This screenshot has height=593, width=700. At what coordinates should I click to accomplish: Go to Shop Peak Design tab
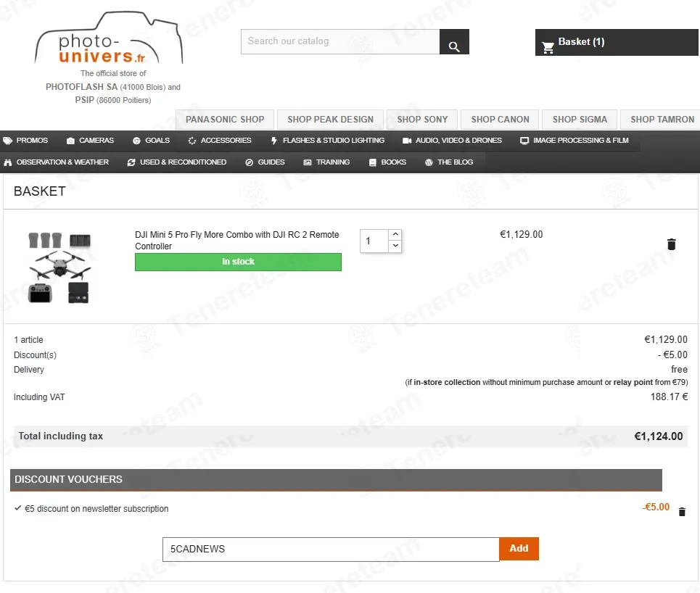(330, 120)
